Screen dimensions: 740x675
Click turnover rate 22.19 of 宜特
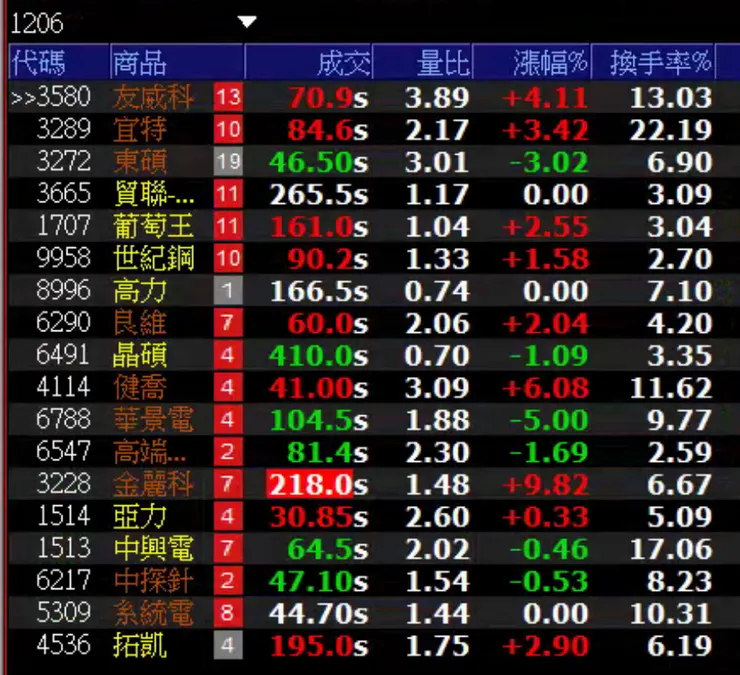click(x=671, y=130)
